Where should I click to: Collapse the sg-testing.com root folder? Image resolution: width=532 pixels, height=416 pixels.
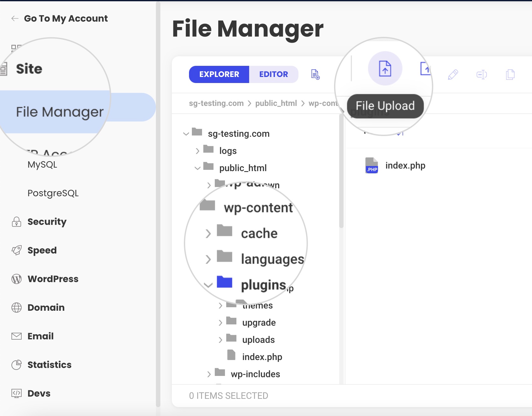(x=186, y=134)
